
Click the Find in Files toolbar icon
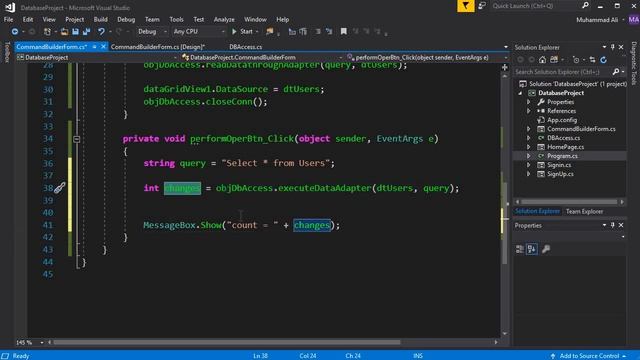coord(269,31)
